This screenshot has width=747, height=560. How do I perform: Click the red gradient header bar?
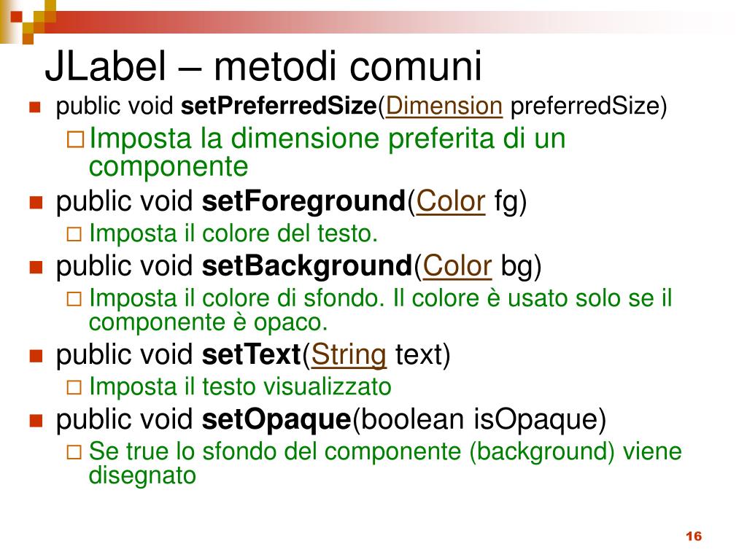(x=381, y=22)
